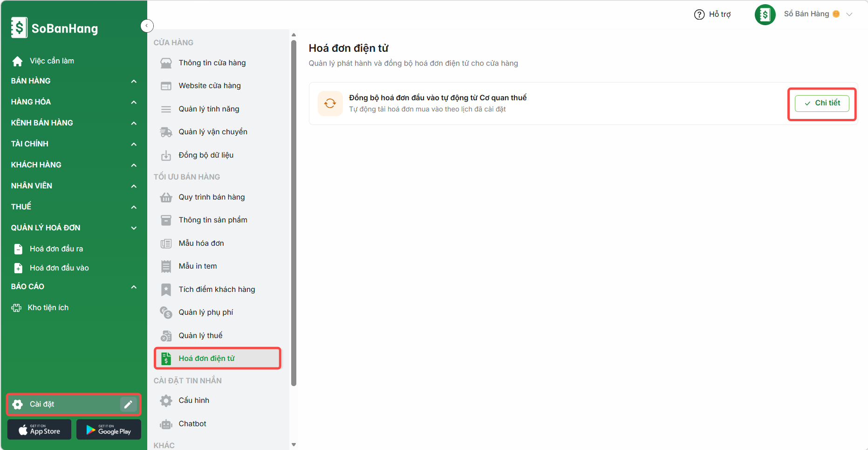The image size is (868, 450).
Task: Click the green invoice icon for Hoá đơn điện tử
Action: coord(166,359)
